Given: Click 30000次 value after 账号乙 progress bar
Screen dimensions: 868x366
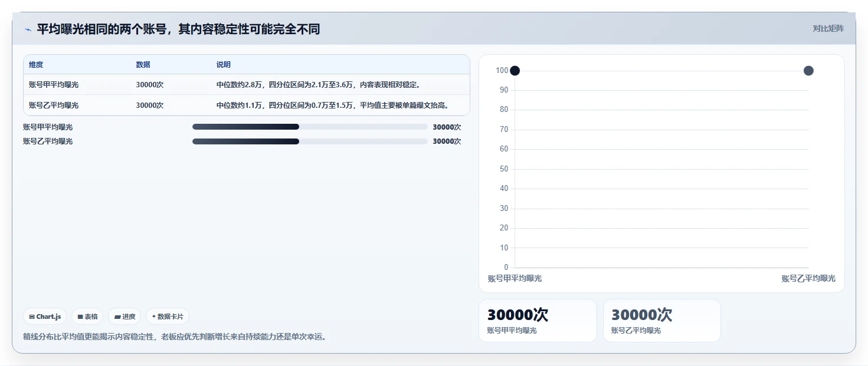Looking at the screenshot, I should 447,141.
